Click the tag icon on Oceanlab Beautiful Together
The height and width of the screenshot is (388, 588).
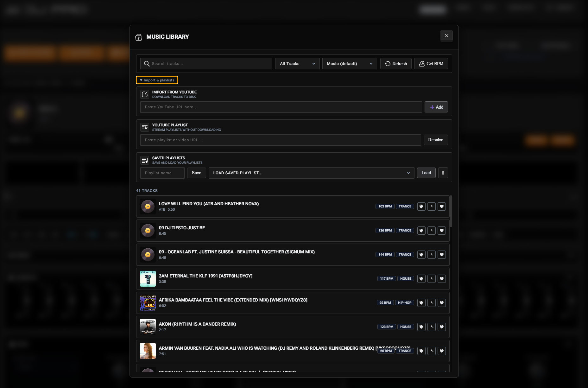pyautogui.click(x=421, y=255)
